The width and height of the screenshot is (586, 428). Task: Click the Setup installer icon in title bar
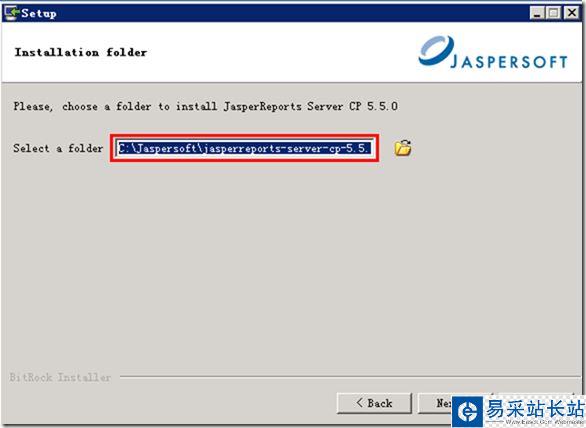pos(11,13)
